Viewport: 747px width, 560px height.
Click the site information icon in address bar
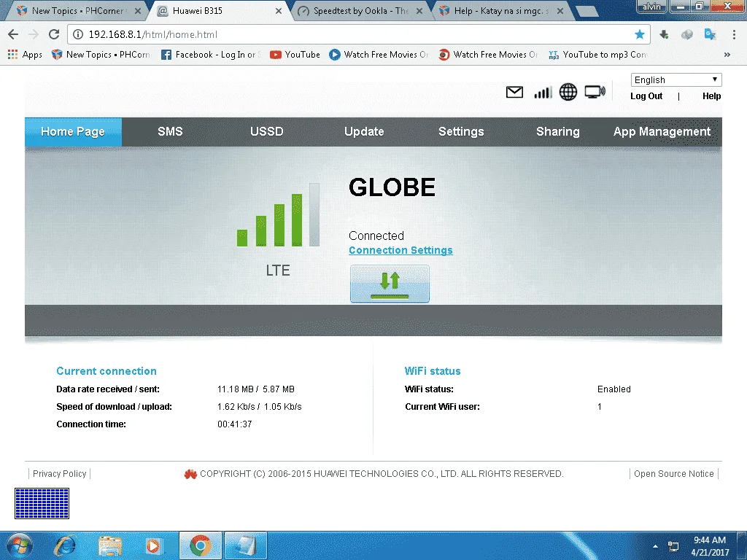[77, 34]
